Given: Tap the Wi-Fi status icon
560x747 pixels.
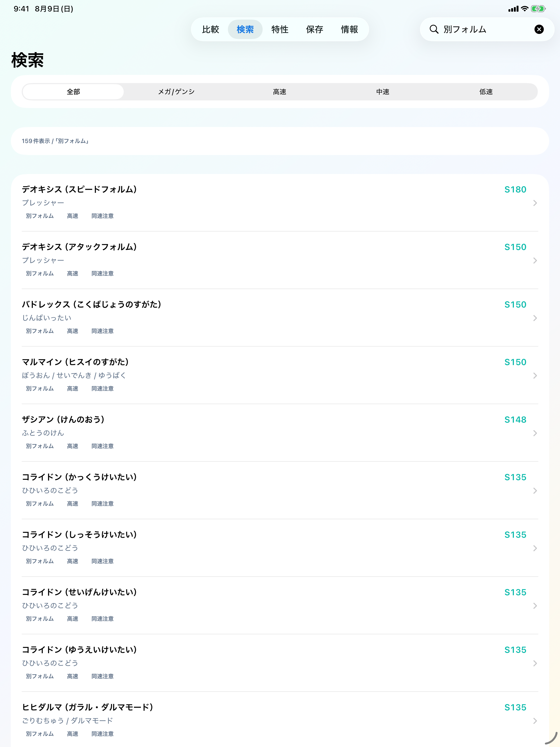Looking at the screenshot, I should 524,9.
